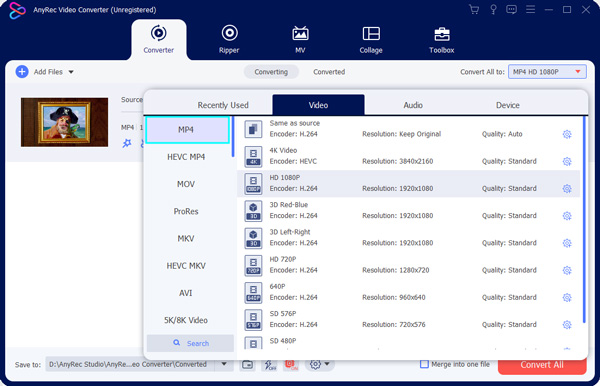Open settings gear for 3D Left-Right
Image resolution: width=600 pixels, height=386 pixels.
[567, 243]
